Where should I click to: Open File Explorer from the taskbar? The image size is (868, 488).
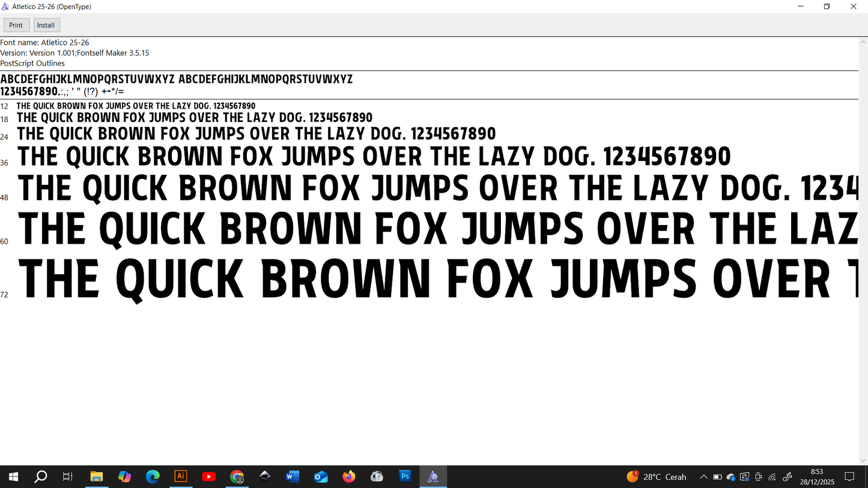[97, 477]
